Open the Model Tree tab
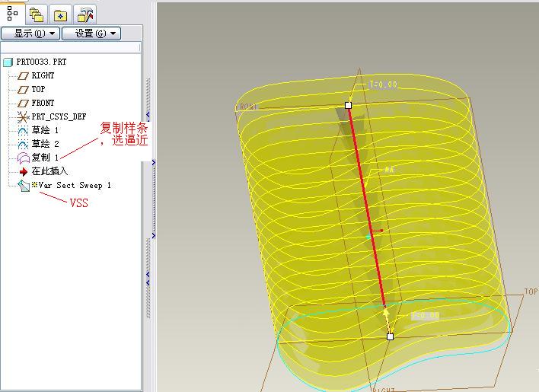This screenshot has height=392, width=539. tap(12, 14)
